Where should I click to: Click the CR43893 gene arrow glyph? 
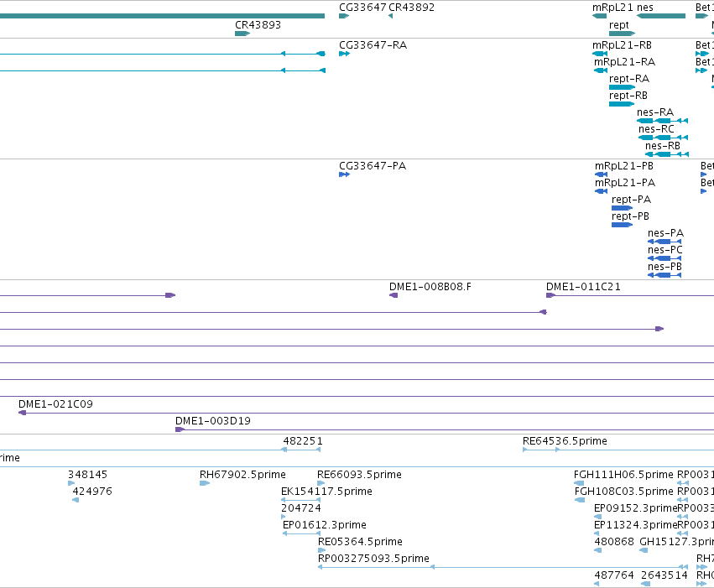click(242, 34)
